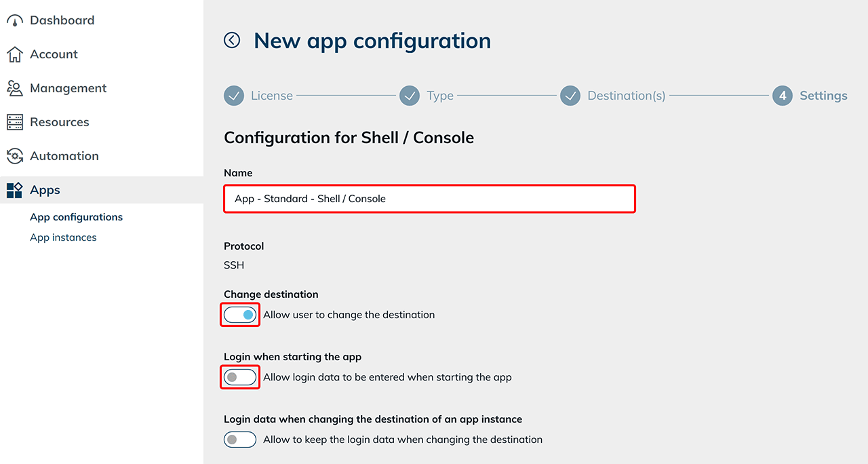
Task: Click the back arrow circle icon
Action: (x=232, y=41)
